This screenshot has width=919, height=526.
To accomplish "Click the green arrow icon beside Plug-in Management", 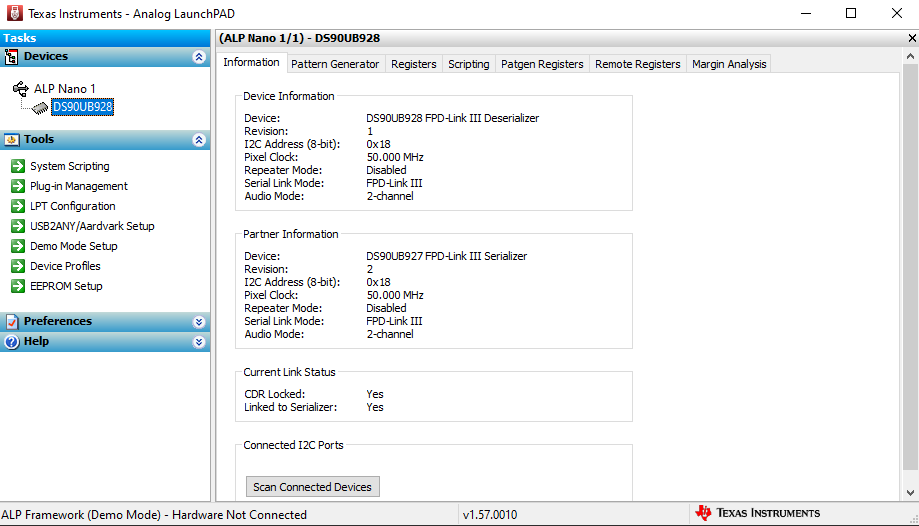I will click(x=18, y=186).
